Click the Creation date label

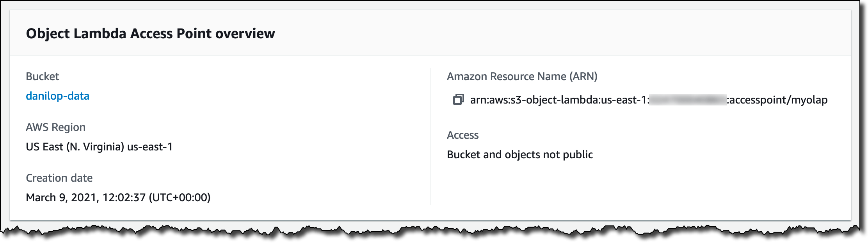59,178
